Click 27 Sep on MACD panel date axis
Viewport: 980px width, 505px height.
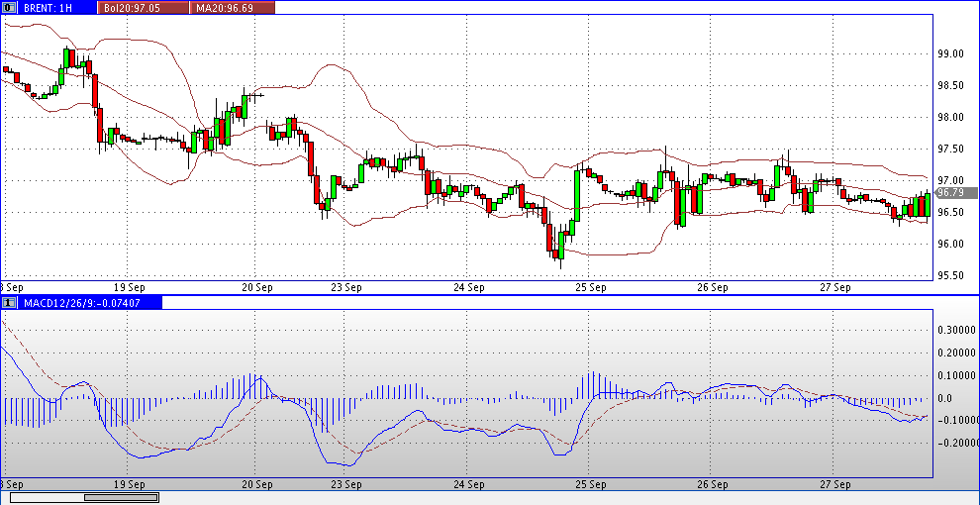(836, 484)
